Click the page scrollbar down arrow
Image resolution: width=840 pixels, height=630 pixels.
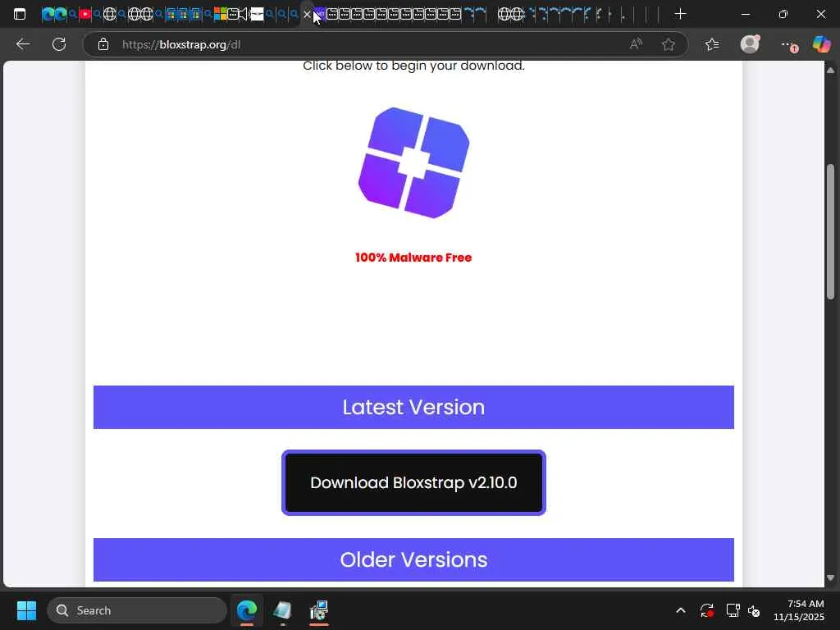coord(830,578)
